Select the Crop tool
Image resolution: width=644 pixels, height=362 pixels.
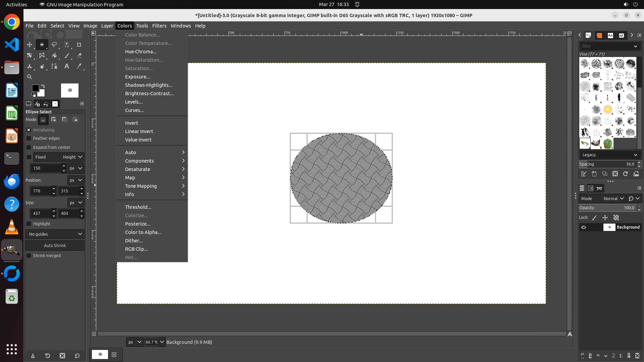pos(79,45)
